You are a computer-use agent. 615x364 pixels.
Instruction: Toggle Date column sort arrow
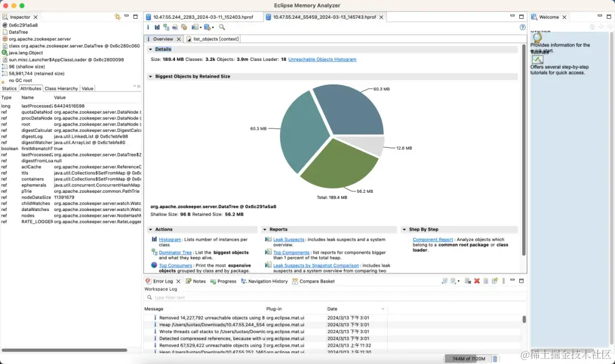383,309
